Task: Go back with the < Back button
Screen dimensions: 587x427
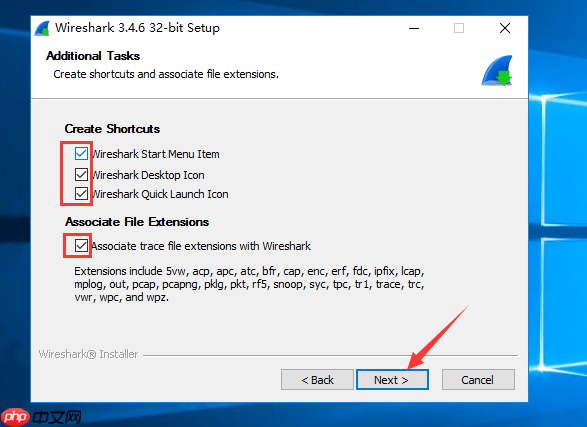Action: pos(317,380)
